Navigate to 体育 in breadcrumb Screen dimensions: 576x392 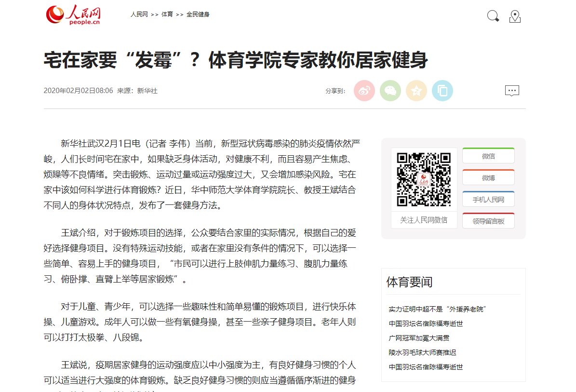[x=167, y=14]
